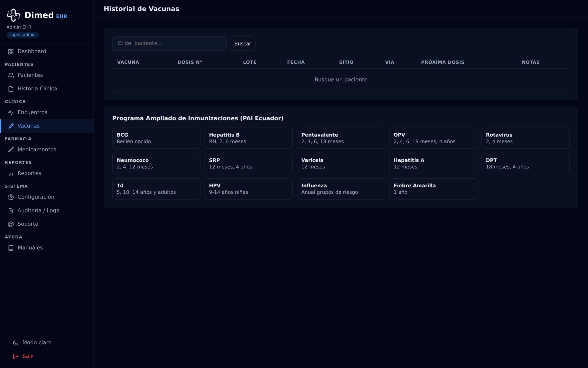Open the Medicamentos page
Screen dimensions: 588x368
tap(47, 150)
